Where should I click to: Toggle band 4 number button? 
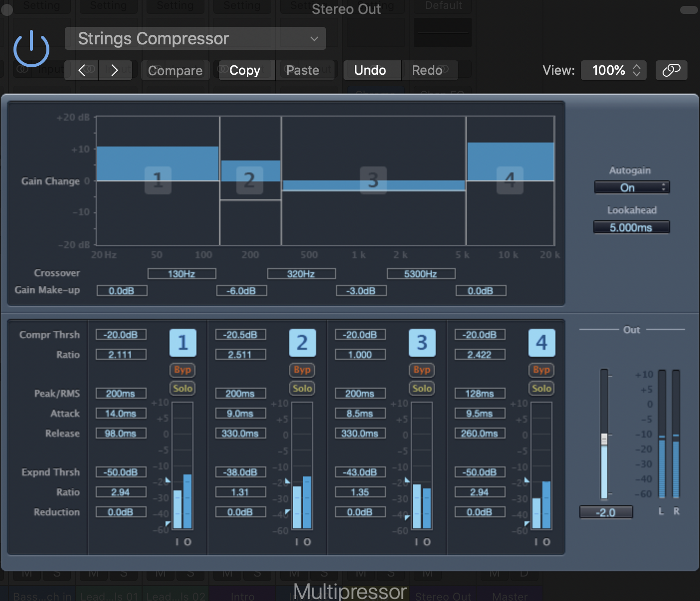click(542, 343)
